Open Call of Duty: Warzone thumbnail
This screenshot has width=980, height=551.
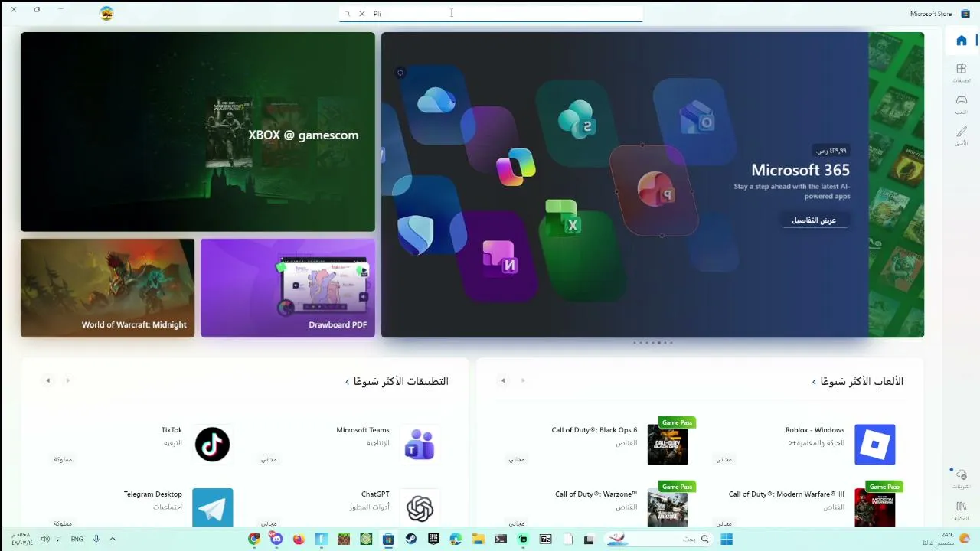click(x=668, y=507)
